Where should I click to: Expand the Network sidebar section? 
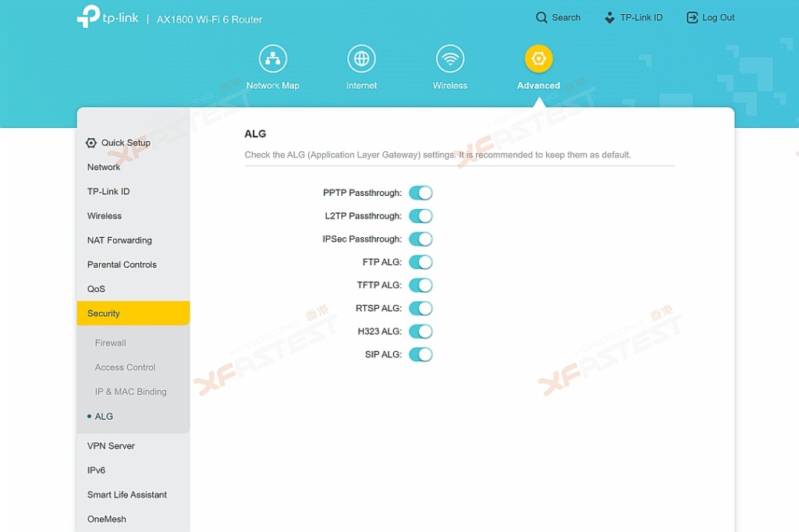(133, 167)
